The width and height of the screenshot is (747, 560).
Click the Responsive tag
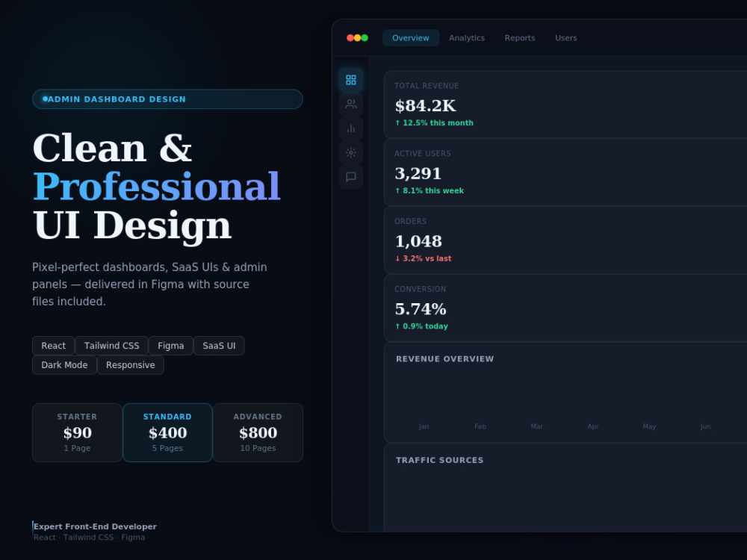131,365
